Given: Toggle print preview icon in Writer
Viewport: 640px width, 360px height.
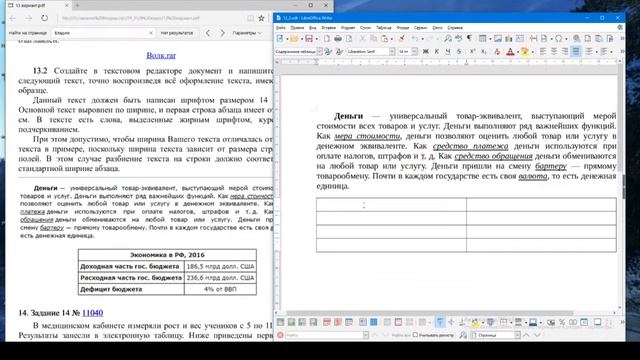Looking at the screenshot, I should click(349, 39).
